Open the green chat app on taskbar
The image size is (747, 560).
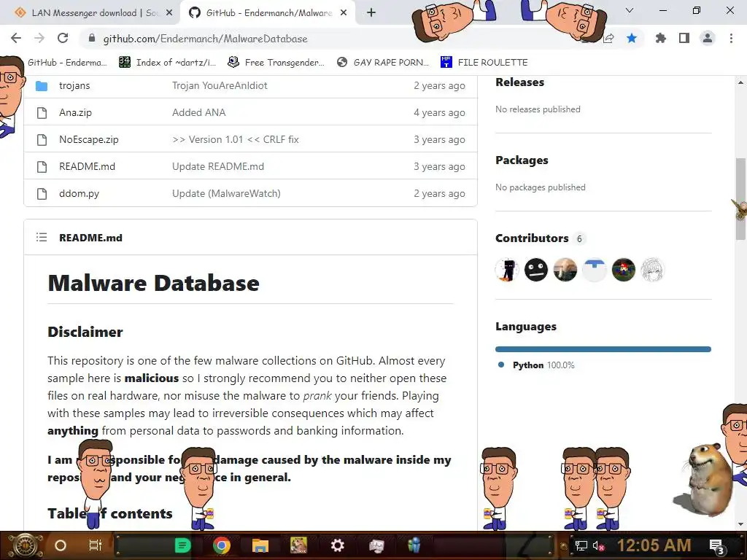click(x=183, y=545)
